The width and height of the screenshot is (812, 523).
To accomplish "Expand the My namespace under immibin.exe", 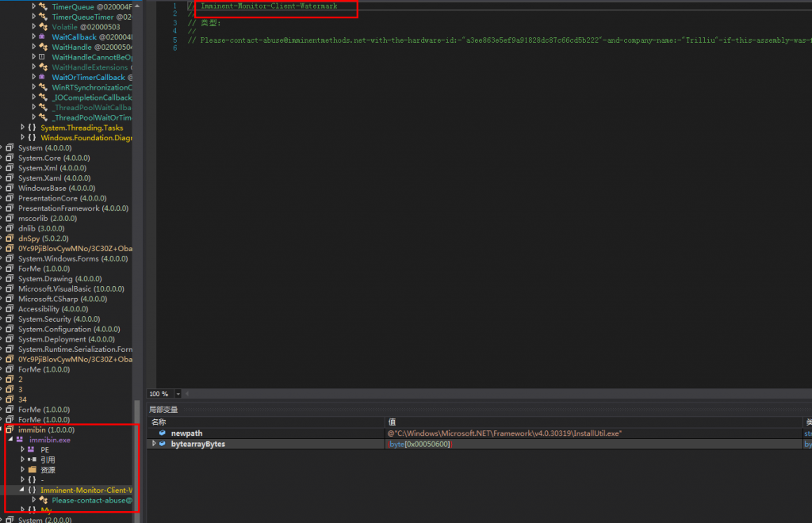I will pos(23,510).
